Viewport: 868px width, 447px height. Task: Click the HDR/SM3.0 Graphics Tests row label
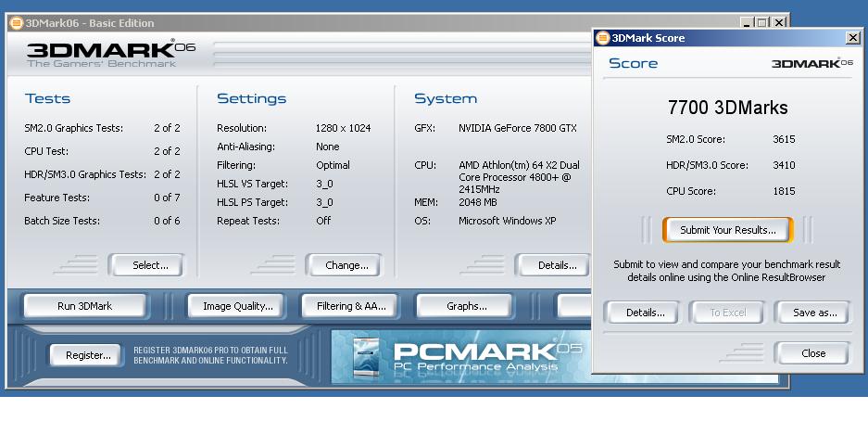tap(85, 174)
